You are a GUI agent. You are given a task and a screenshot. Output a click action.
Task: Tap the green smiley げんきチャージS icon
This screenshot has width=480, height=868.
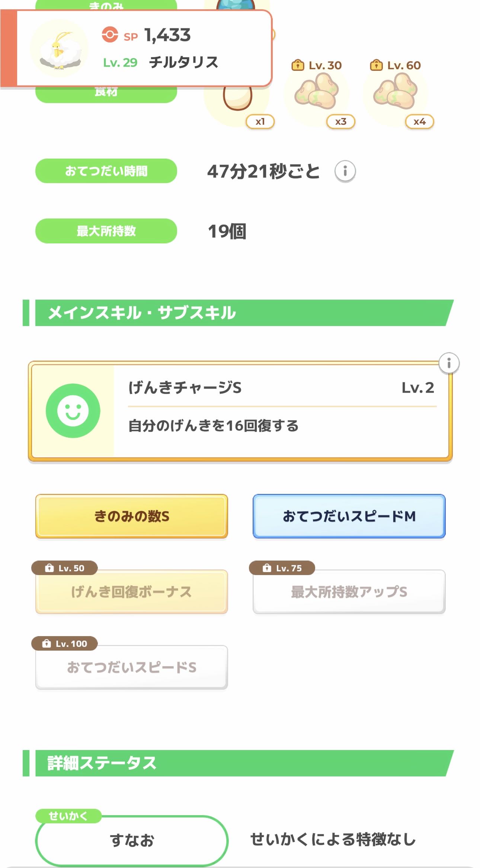(73, 411)
